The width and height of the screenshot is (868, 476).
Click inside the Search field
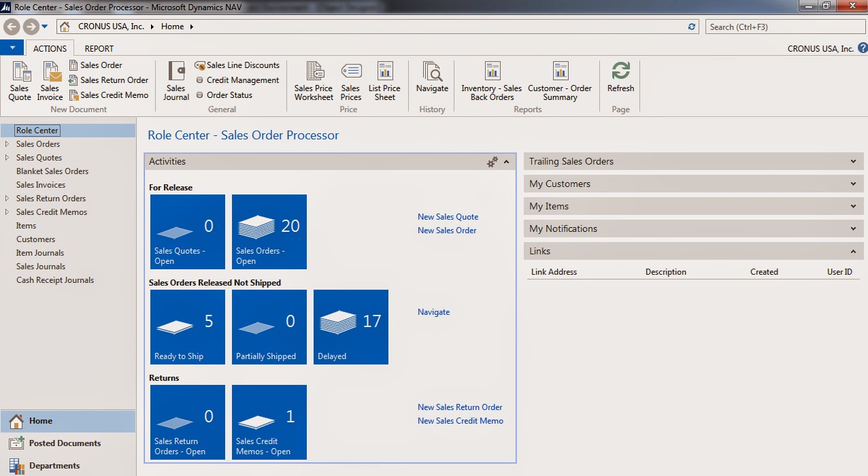(x=782, y=27)
